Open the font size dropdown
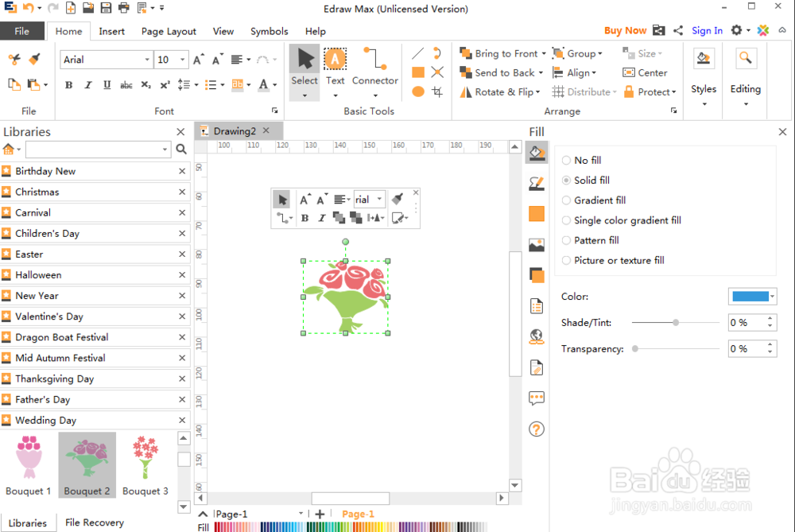795x532 pixels. click(x=183, y=60)
